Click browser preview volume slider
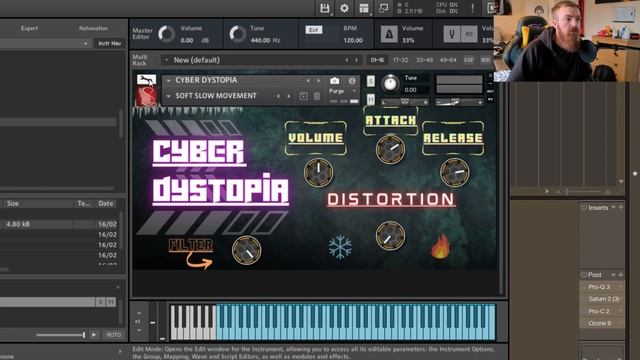 (60, 335)
